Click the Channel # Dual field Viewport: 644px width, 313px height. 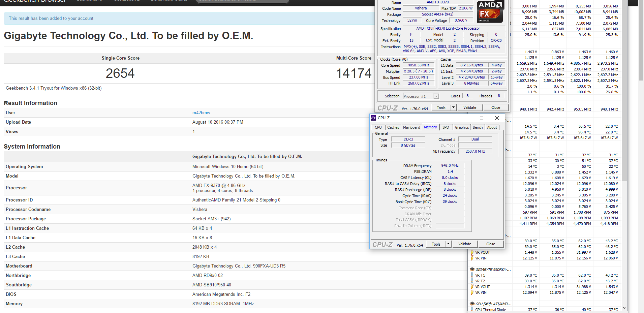point(475,139)
